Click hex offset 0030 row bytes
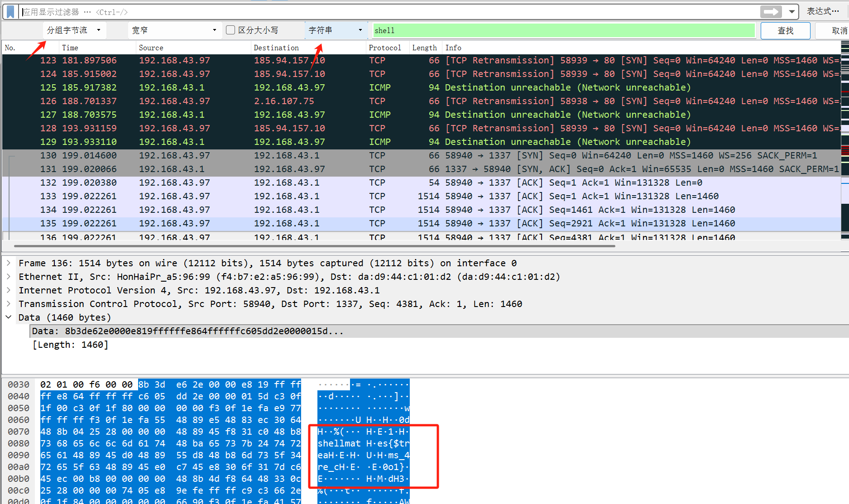 170,384
